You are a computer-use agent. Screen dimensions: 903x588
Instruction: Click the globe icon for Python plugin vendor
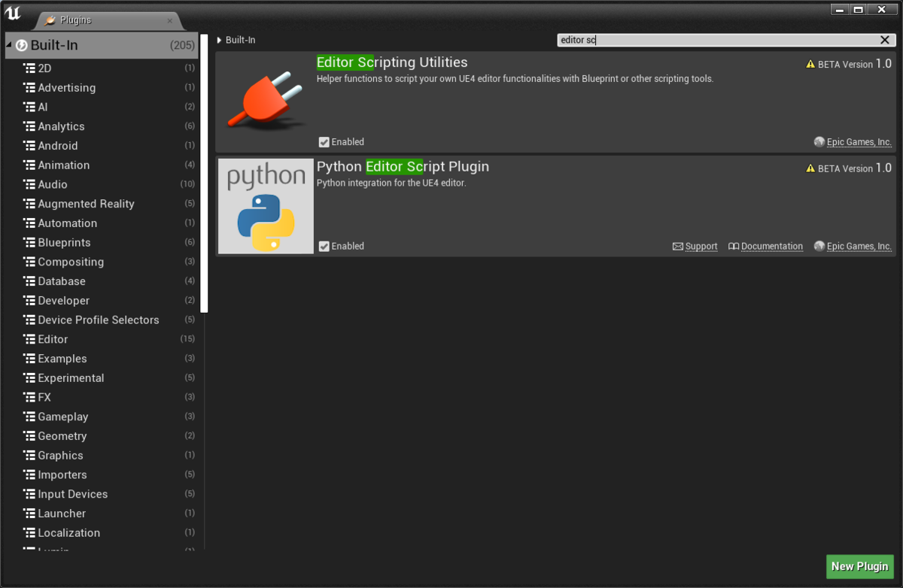coord(819,246)
